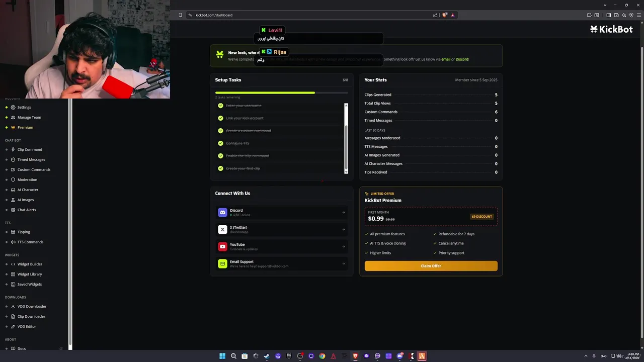Click arrow on the X (Twitter) row
Viewport: 644px width, 362px height.
point(344,229)
